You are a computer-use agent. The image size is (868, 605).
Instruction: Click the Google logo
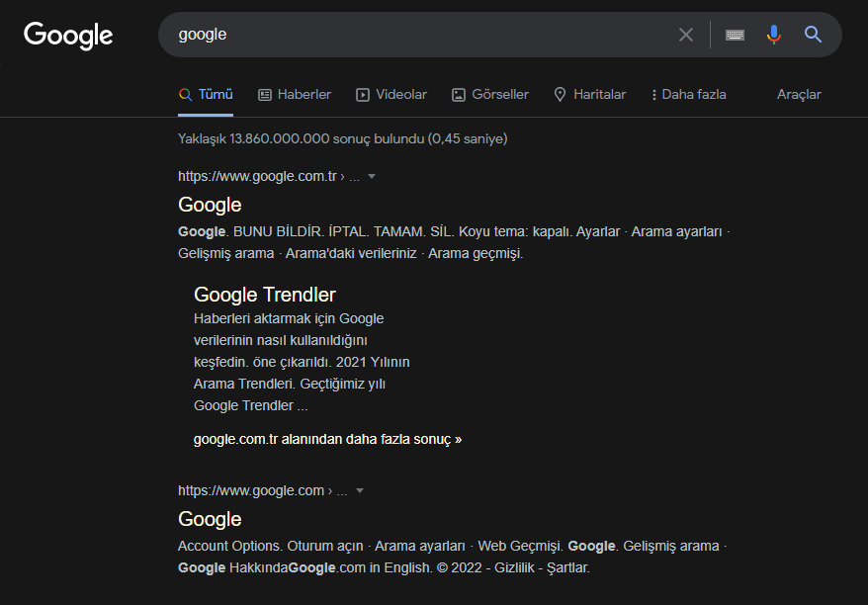click(68, 36)
